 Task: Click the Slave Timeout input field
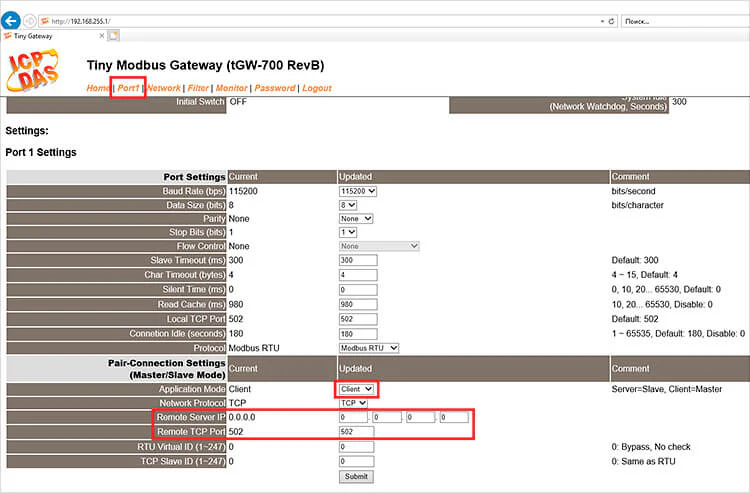[x=358, y=260]
